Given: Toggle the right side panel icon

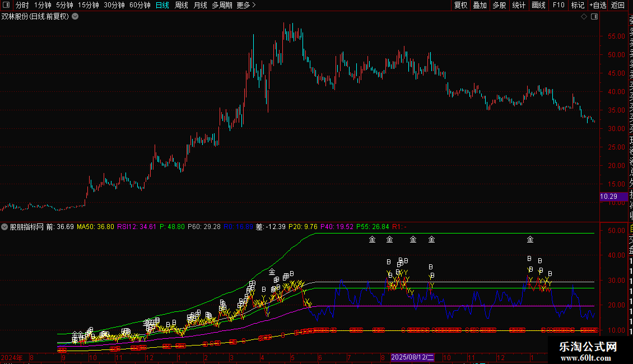Looking at the screenshot, I should (x=594, y=17).
